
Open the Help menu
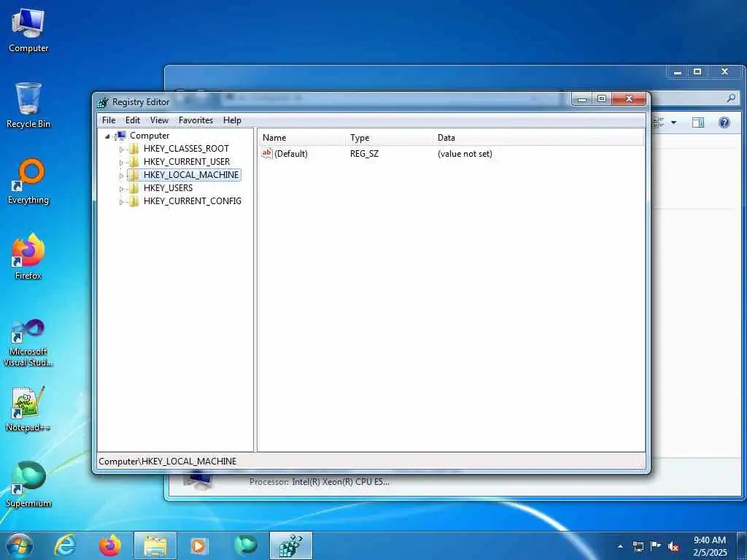[x=232, y=120]
